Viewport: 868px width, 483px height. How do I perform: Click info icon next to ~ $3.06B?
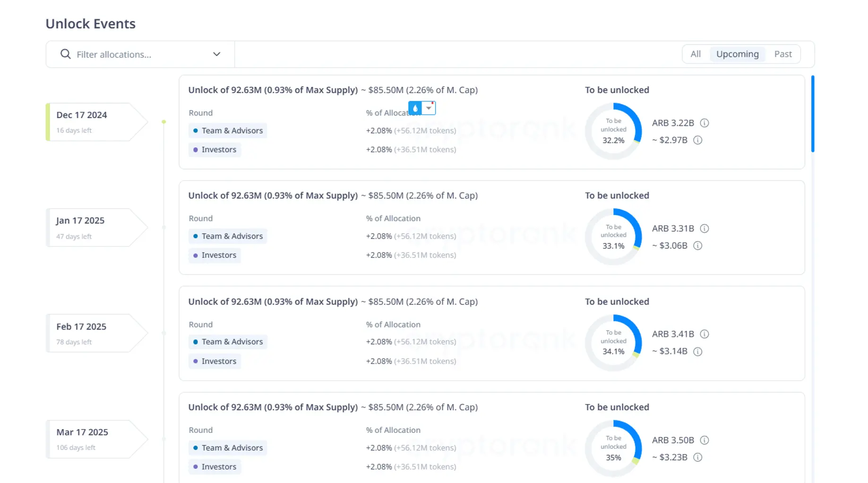pyautogui.click(x=697, y=245)
